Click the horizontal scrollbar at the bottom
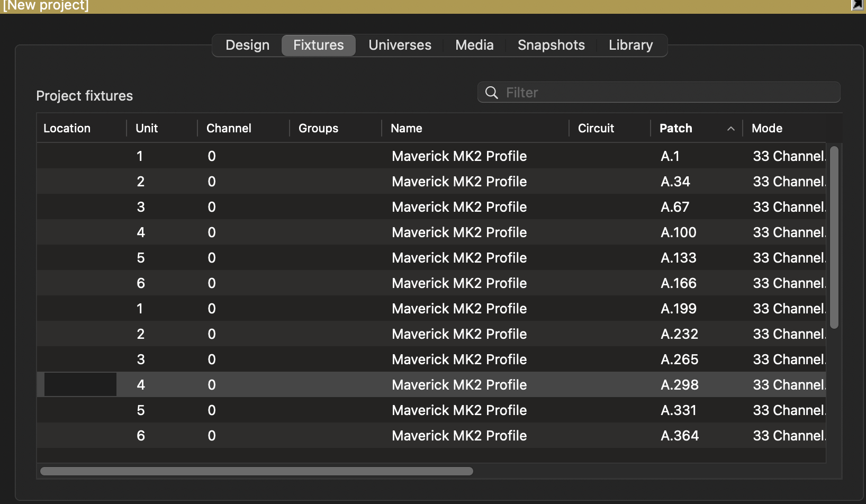Screen dimensions: 866x504 click(256, 470)
